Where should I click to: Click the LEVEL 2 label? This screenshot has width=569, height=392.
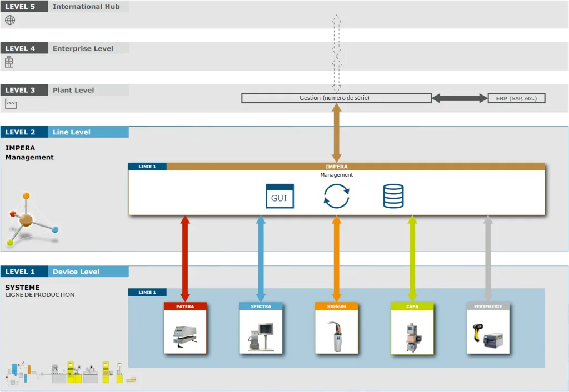tap(24, 132)
